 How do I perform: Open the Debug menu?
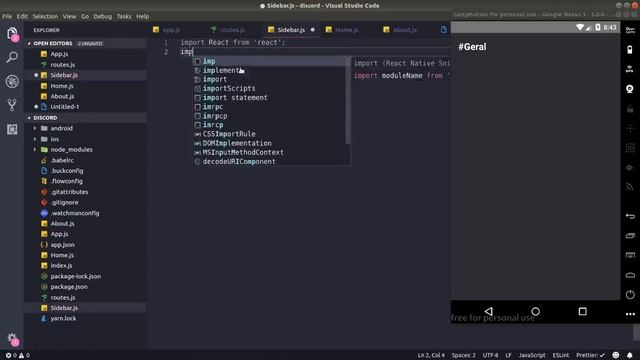click(102, 16)
